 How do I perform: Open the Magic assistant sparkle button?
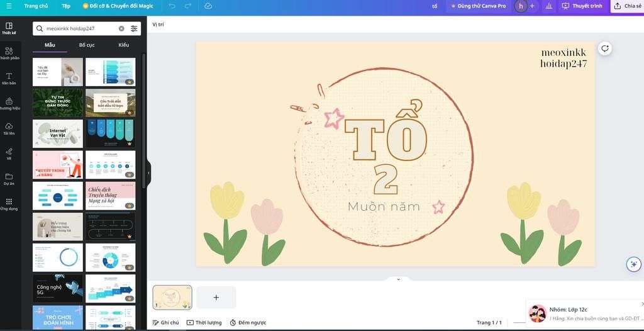point(634,264)
